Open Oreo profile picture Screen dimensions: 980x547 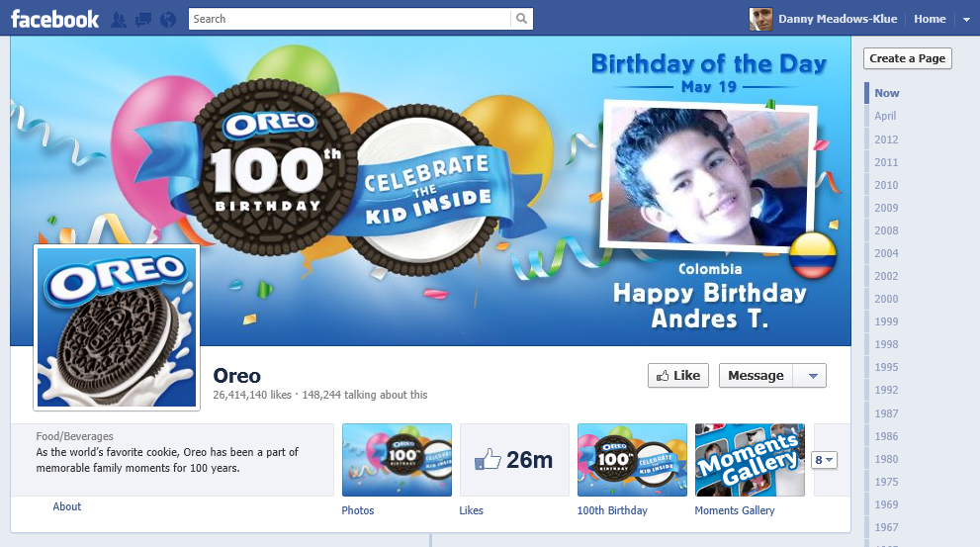[117, 327]
